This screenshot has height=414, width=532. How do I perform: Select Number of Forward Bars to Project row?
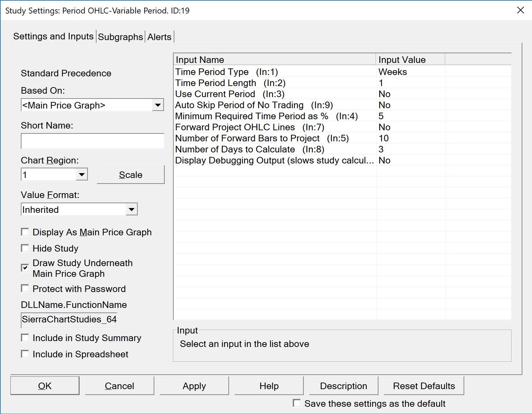pyautogui.click(x=342, y=138)
